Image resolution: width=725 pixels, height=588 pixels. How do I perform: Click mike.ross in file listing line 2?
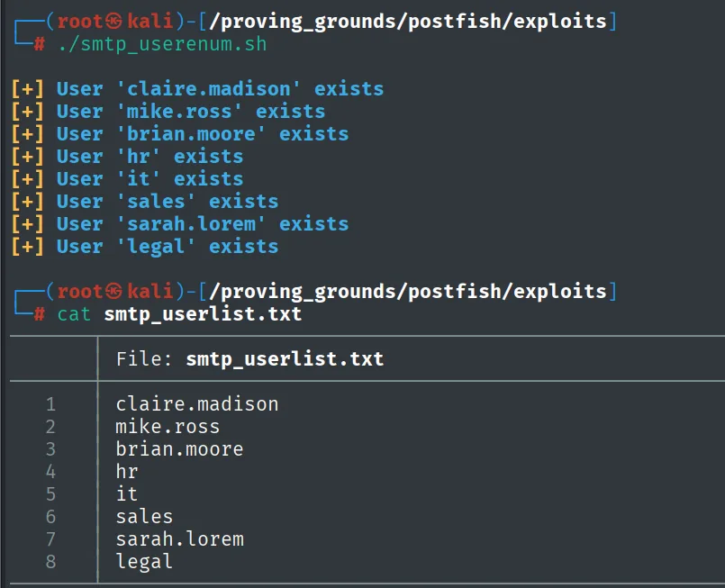tap(168, 427)
